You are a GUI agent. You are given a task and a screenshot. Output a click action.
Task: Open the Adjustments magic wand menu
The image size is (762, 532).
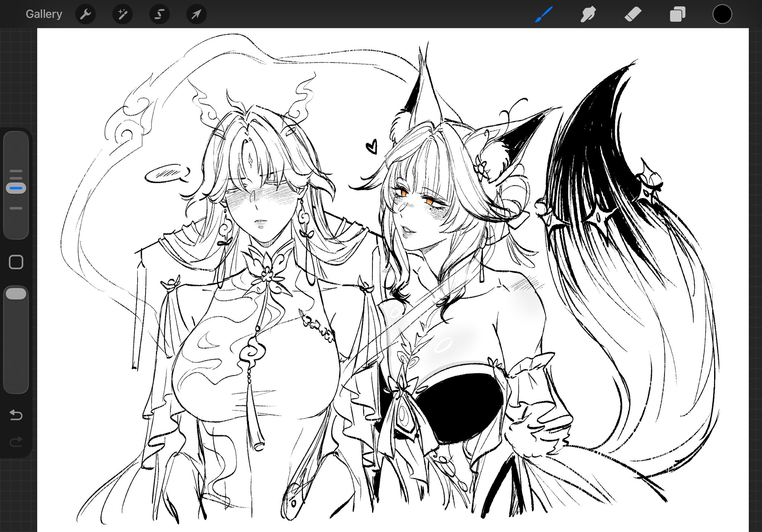pyautogui.click(x=122, y=14)
